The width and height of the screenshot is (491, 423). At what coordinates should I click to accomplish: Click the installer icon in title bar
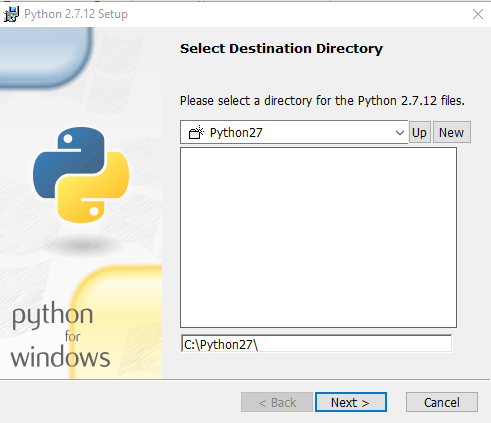click(x=11, y=14)
